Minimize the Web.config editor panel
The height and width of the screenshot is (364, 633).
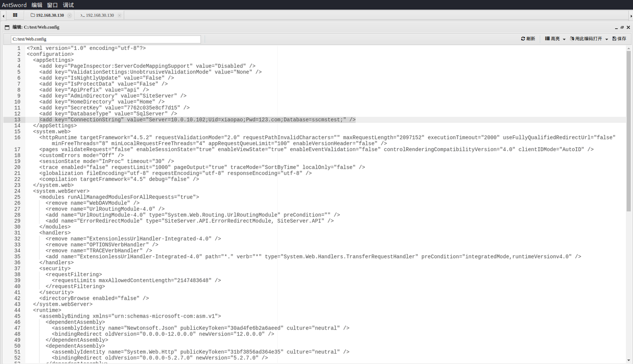pos(616,28)
